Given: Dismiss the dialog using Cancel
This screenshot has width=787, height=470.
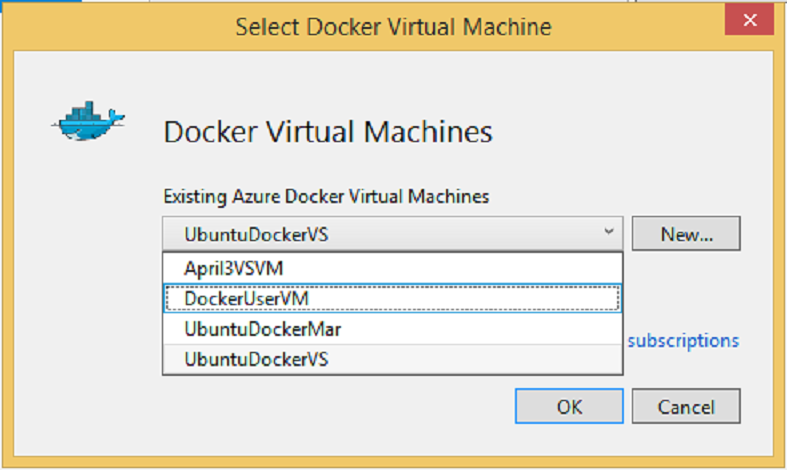Looking at the screenshot, I should point(686,406).
